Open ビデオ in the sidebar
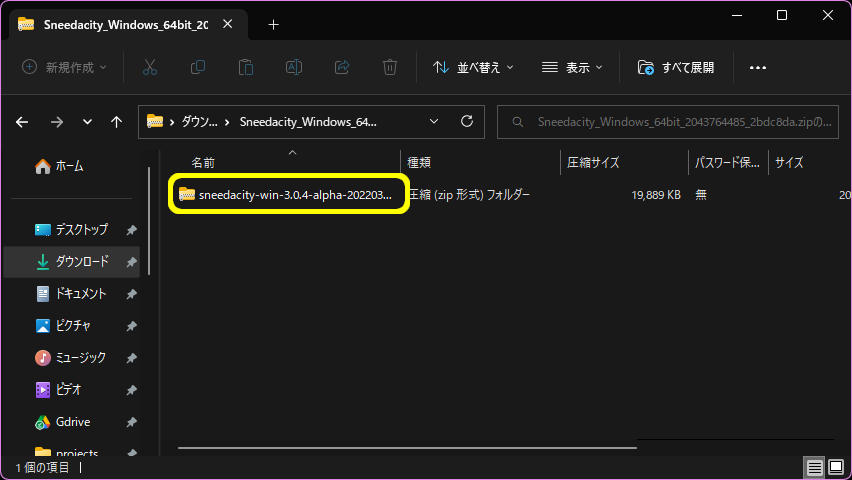This screenshot has height=480, width=852. click(58, 390)
